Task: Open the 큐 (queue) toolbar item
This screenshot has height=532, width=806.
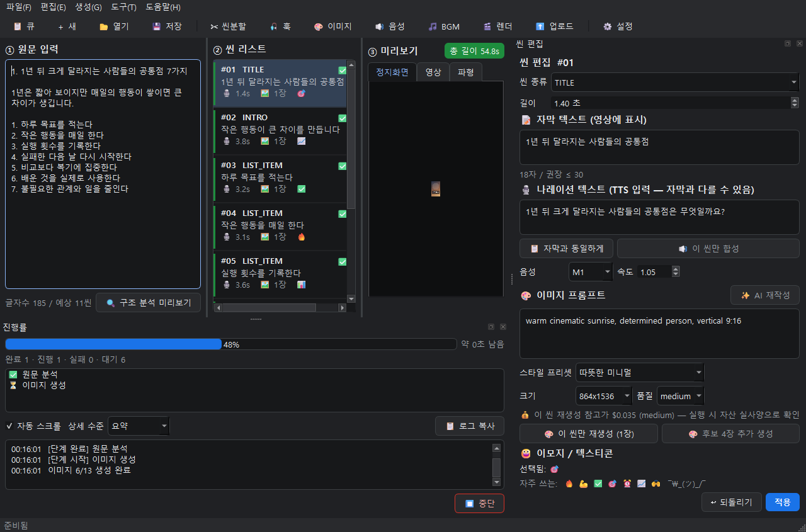Action: (24, 26)
